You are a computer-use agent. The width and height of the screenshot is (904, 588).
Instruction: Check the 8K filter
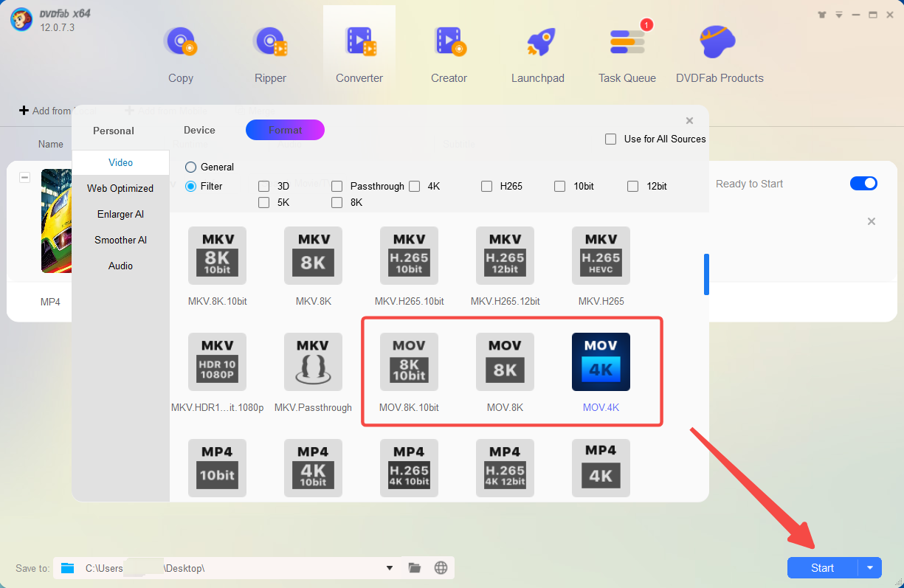click(x=337, y=202)
